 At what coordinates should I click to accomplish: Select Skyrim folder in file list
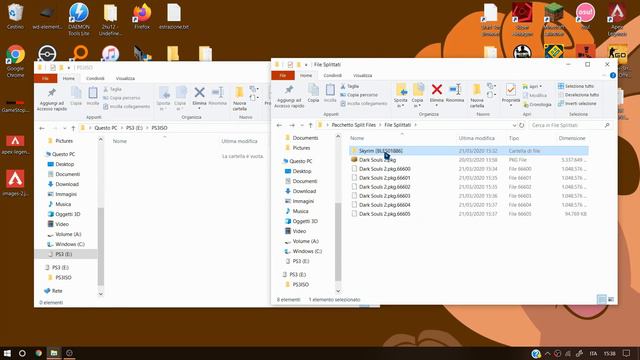469,151
